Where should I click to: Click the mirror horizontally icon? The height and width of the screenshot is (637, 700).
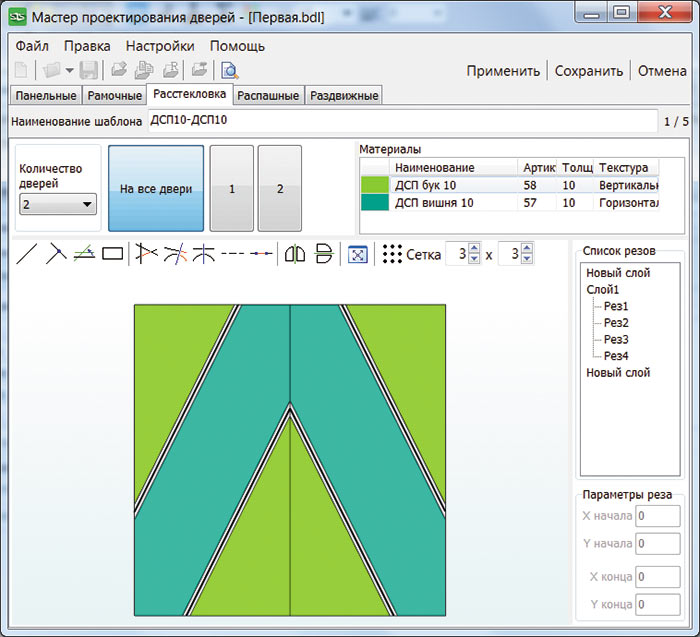[x=294, y=254]
